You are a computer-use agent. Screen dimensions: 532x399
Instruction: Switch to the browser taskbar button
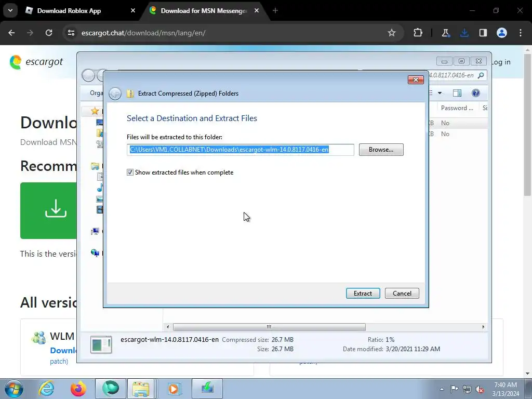(x=110, y=389)
